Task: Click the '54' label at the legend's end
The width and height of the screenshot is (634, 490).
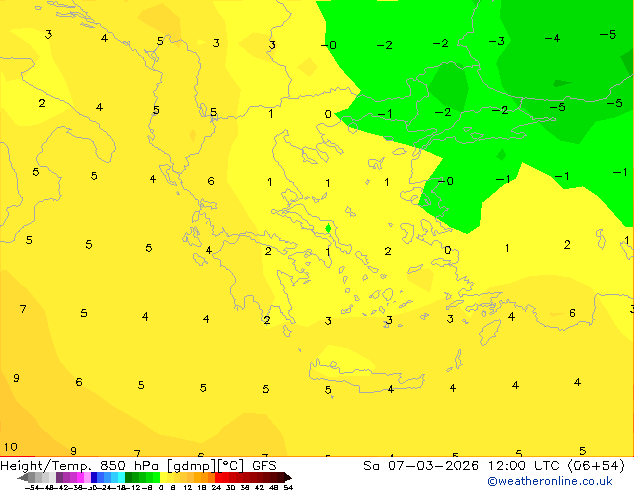Action: click(x=288, y=487)
